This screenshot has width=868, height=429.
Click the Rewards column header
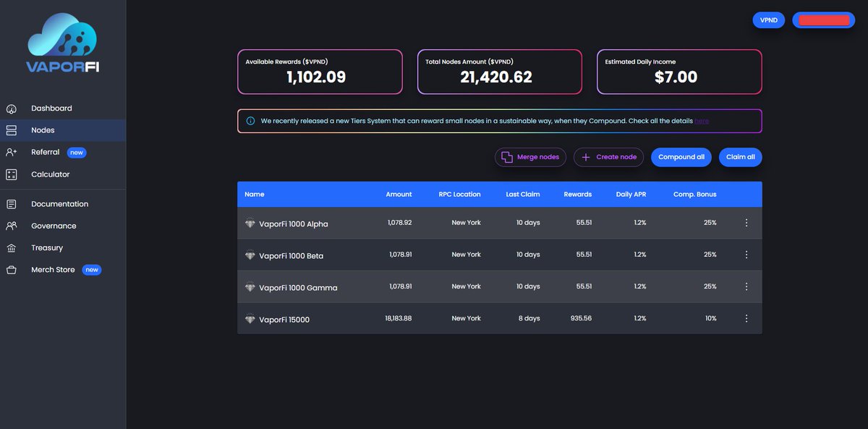tap(578, 195)
